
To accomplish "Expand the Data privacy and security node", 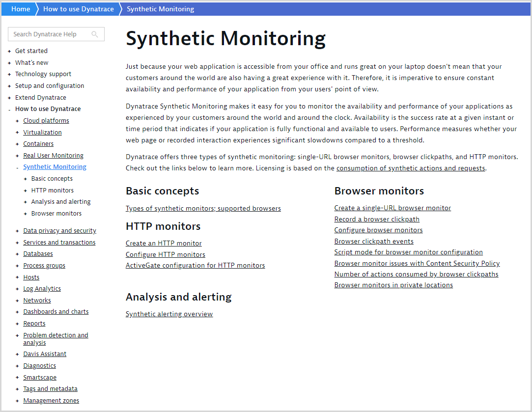I will [17, 231].
